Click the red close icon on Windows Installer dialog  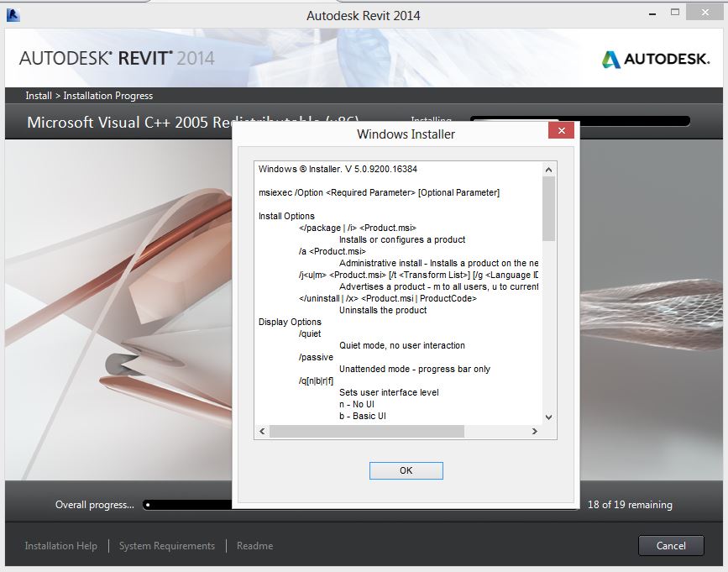tap(562, 130)
